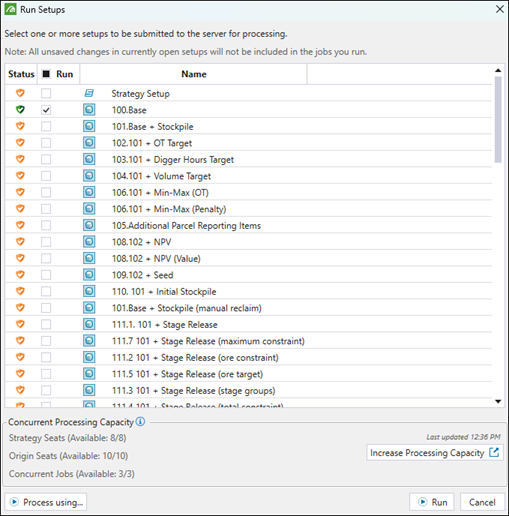Uncheck the Run checkbox for 100.Base
This screenshot has height=516, width=509.
46,110
